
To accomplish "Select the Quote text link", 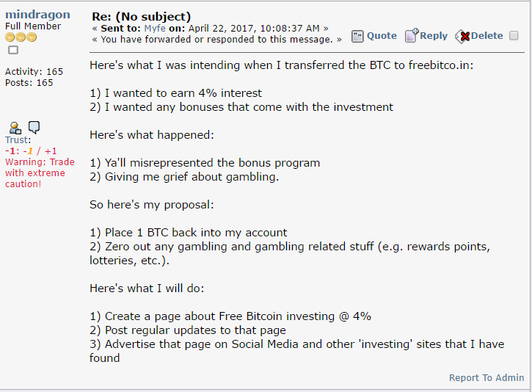I will pos(382,36).
